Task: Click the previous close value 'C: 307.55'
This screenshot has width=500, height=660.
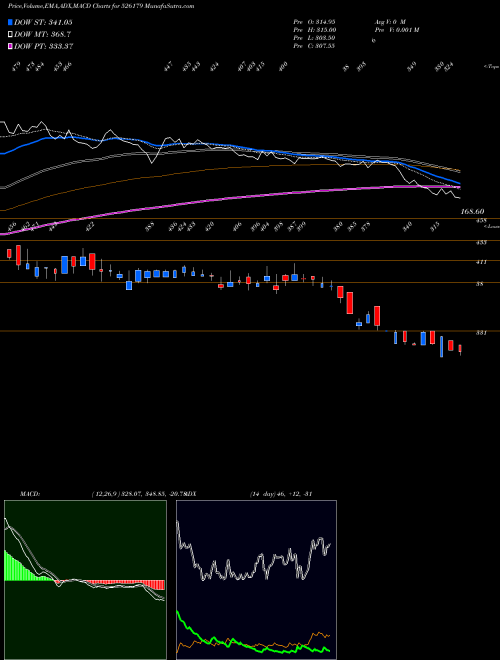Action: coord(321,46)
